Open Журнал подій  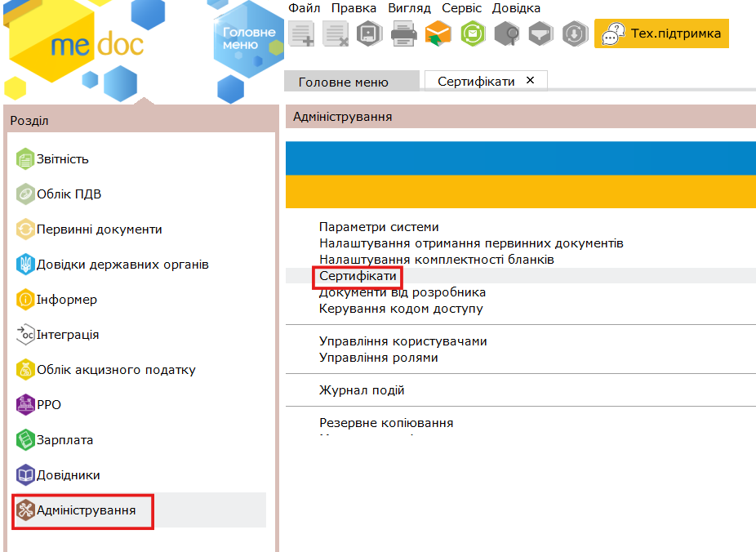point(362,390)
